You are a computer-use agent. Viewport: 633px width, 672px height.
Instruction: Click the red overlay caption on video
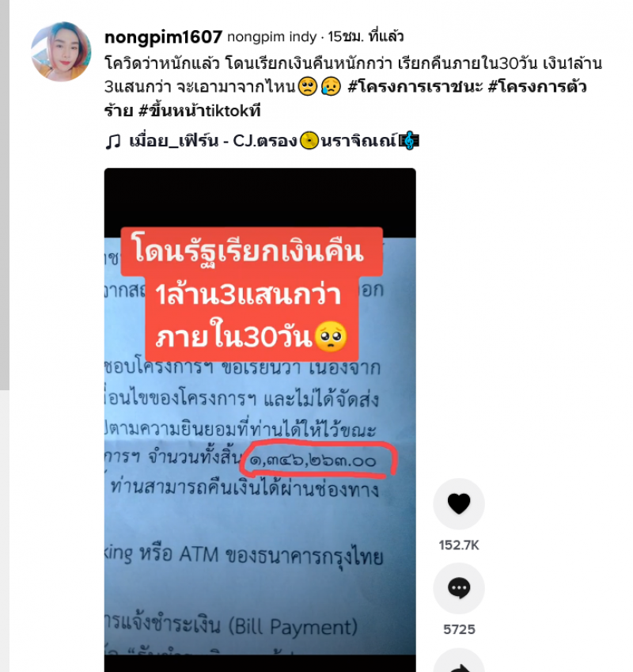point(252,294)
